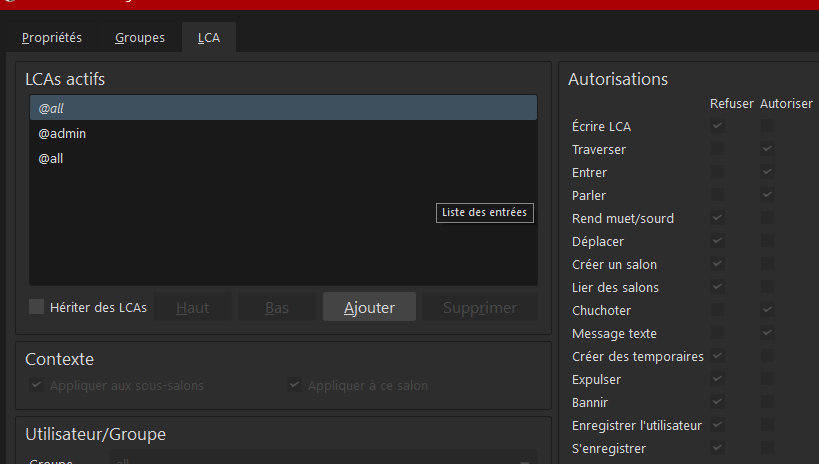
Task: Toggle the Autoriser box for Message texte
Action: click(767, 333)
